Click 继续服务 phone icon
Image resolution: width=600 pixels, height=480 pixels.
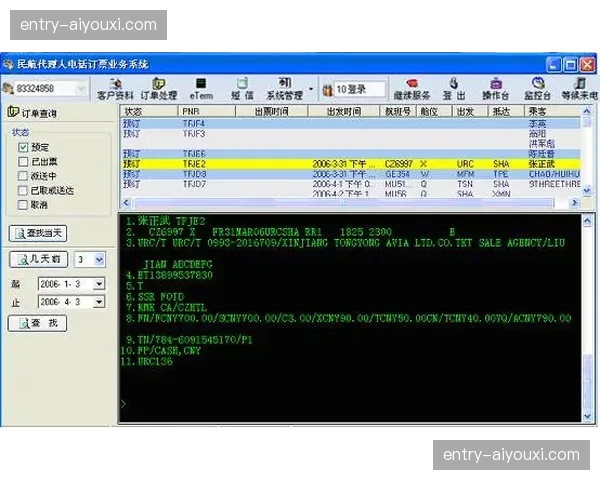412,89
